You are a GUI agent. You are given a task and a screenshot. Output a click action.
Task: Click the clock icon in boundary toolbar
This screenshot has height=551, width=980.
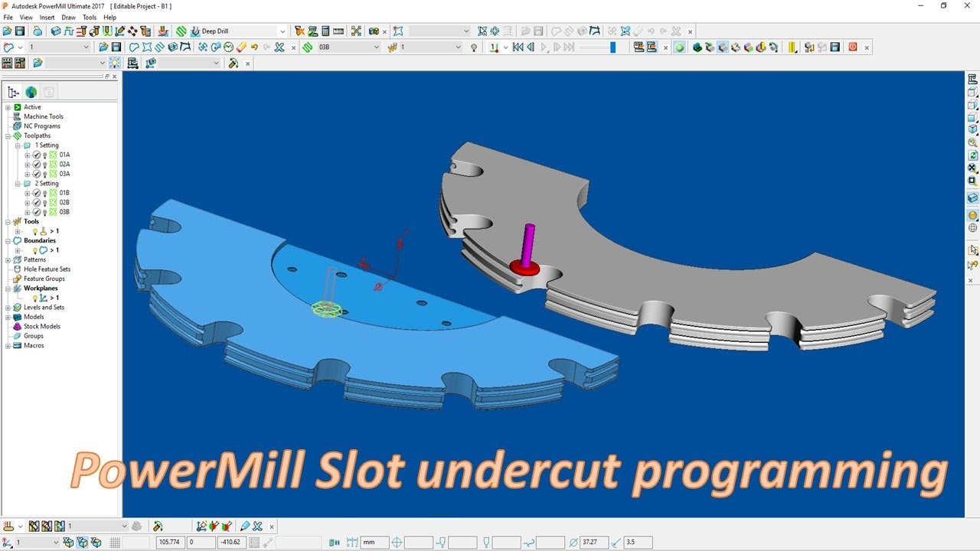click(x=228, y=47)
